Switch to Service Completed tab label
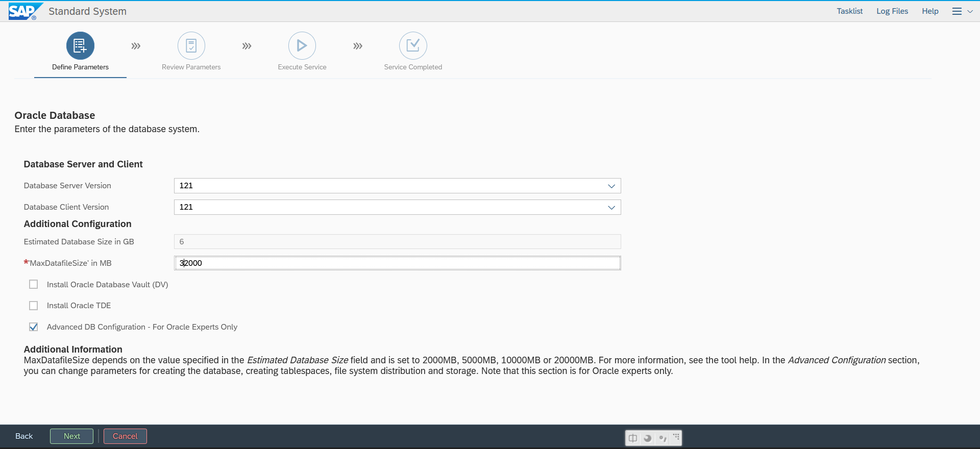The image size is (980, 449). [x=413, y=67]
